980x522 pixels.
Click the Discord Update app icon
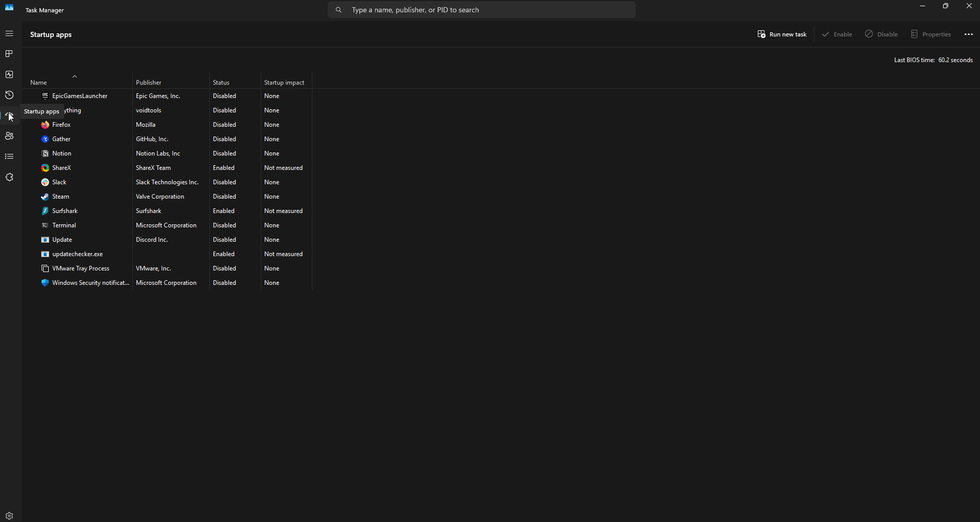pyautogui.click(x=45, y=240)
